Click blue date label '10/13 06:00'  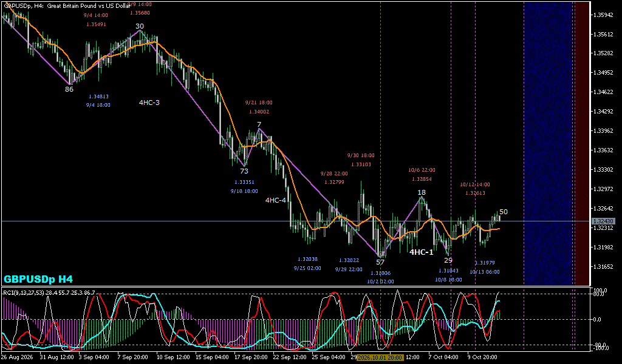pyautogui.click(x=484, y=272)
